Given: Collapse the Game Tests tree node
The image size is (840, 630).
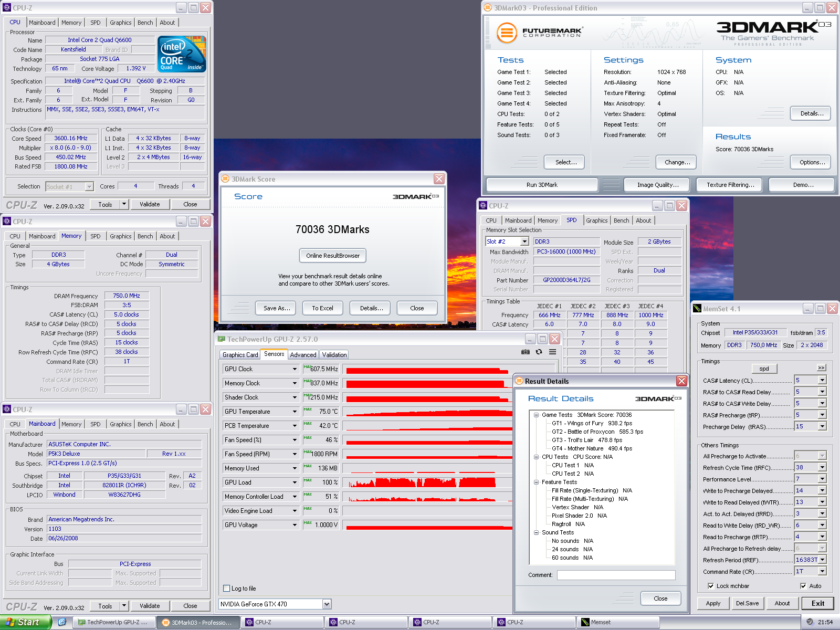Looking at the screenshot, I should [x=537, y=415].
